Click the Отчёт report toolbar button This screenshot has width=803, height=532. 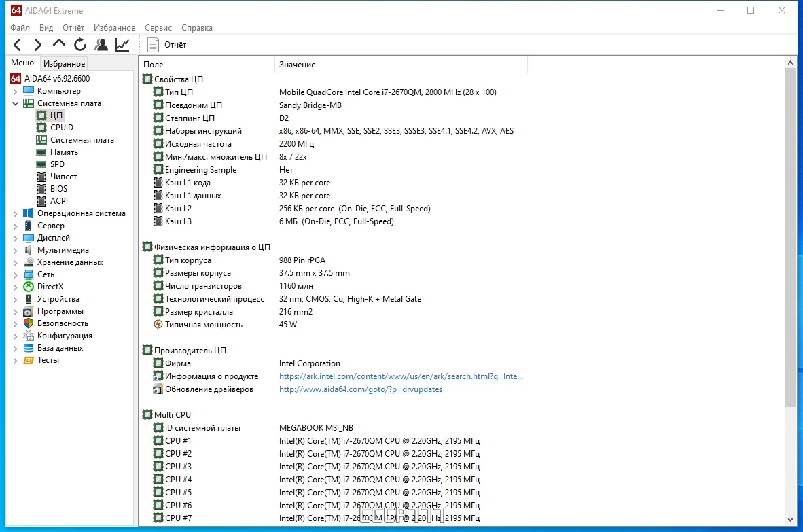click(167, 45)
